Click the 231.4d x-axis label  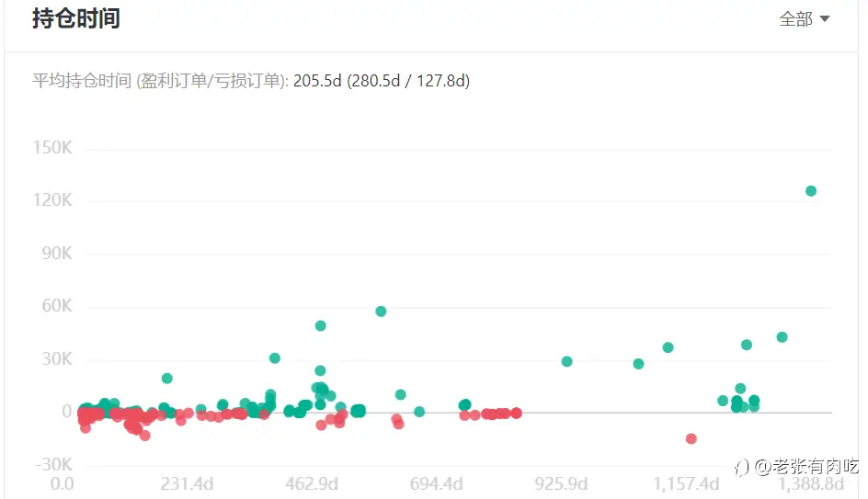pyautogui.click(x=187, y=484)
